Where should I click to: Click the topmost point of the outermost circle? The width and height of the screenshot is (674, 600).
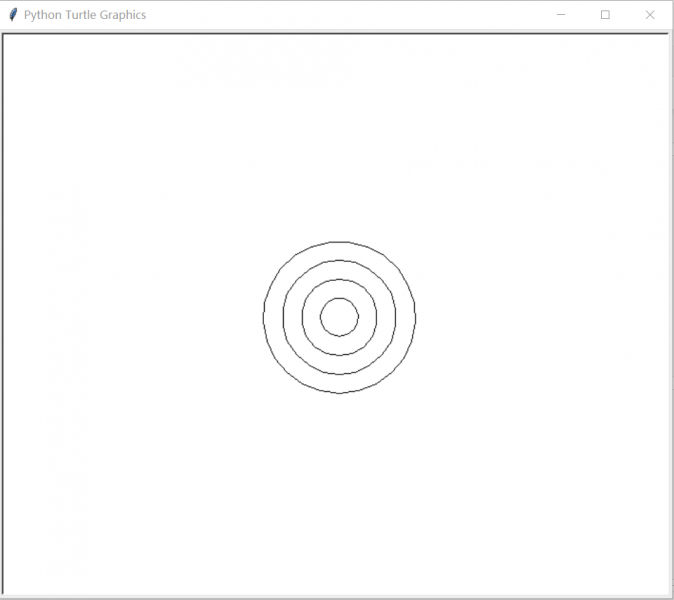tap(339, 241)
